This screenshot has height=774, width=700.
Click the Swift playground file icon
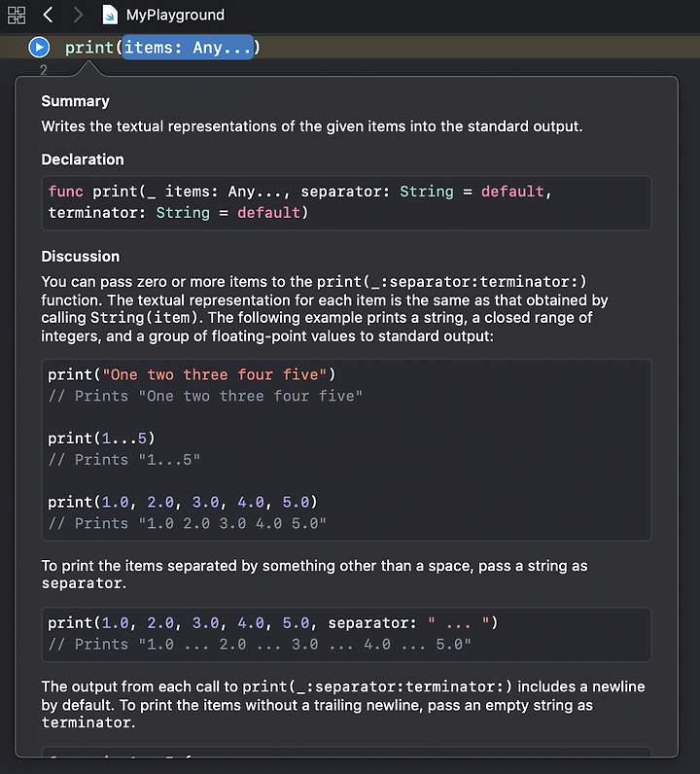point(111,15)
